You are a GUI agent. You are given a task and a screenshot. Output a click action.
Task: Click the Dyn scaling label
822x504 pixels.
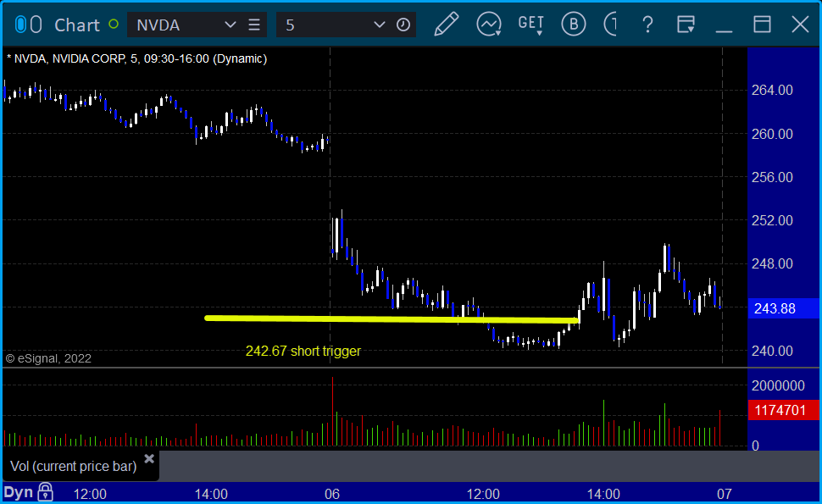coord(19,492)
